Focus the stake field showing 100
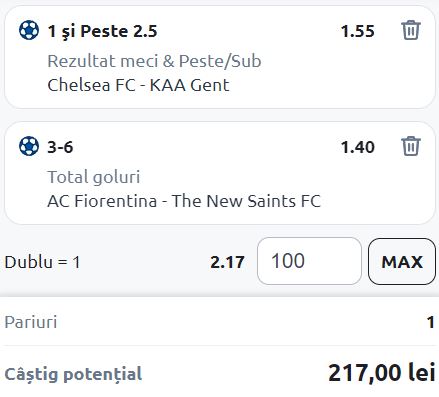 [309, 261]
